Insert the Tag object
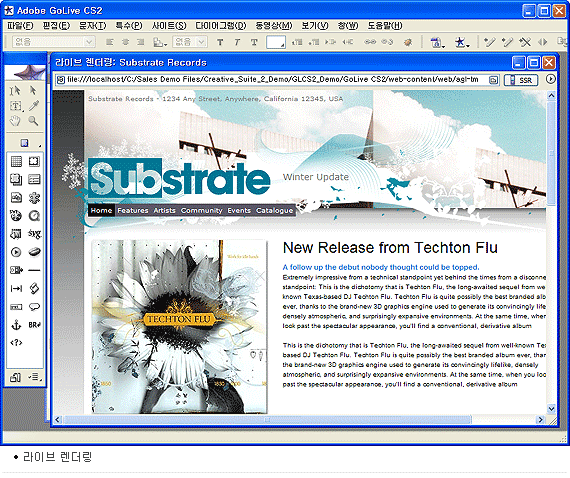Viewport: 570px width, 478px height. (16, 343)
